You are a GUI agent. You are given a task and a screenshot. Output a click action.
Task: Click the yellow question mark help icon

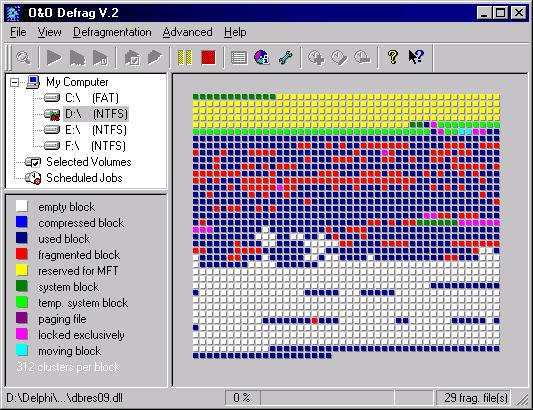point(393,57)
